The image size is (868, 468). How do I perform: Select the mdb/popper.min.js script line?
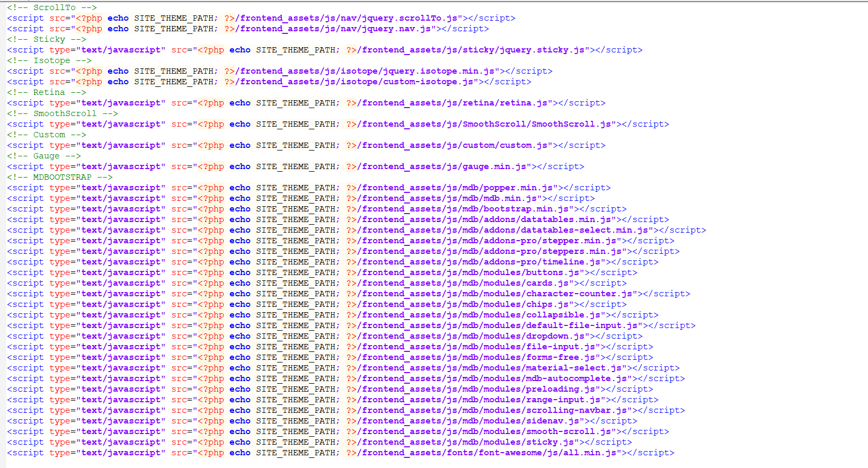point(309,188)
